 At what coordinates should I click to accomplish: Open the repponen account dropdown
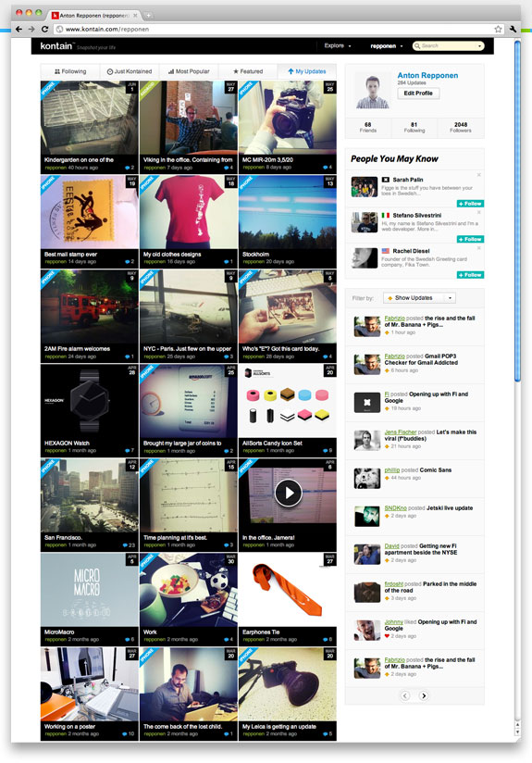click(x=387, y=46)
